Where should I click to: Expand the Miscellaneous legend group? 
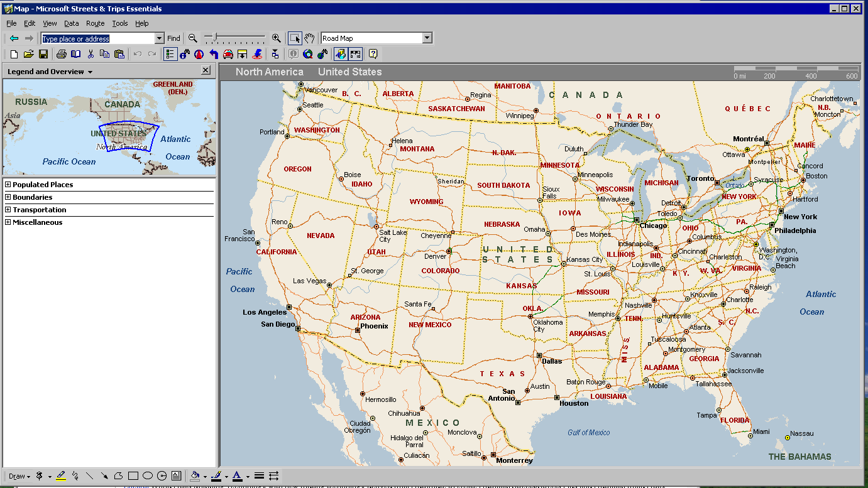click(x=8, y=222)
